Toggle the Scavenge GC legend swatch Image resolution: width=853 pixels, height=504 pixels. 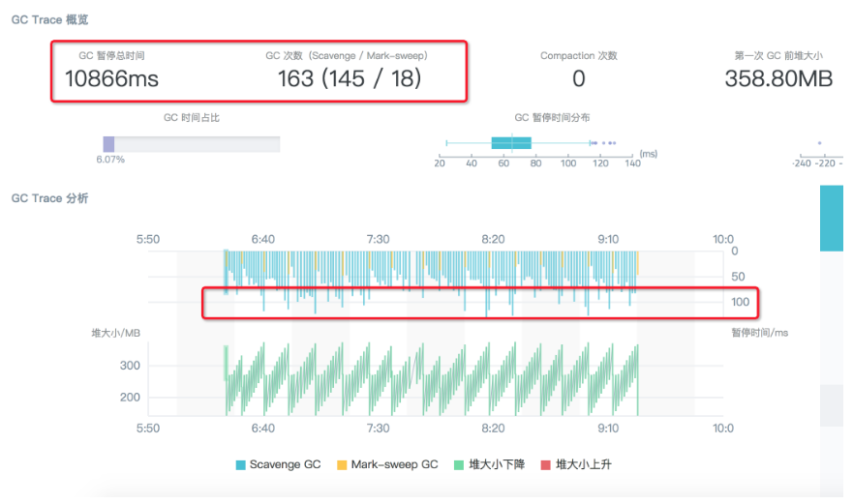click(x=240, y=465)
